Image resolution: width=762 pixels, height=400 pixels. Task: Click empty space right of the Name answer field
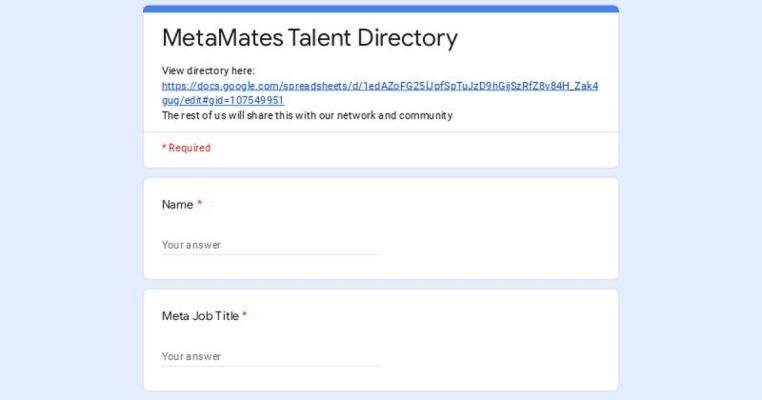500,245
